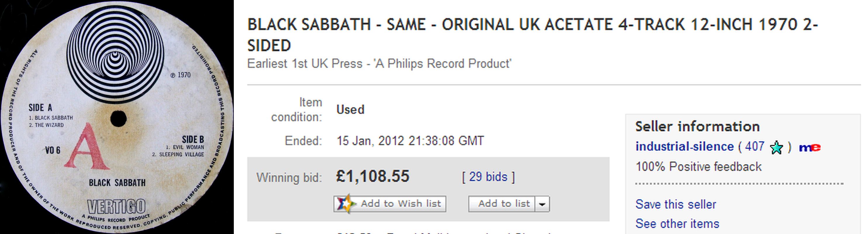The image size is (868, 234).
Task: Open seller industrial-silence's profile
Action: click(x=684, y=147)
